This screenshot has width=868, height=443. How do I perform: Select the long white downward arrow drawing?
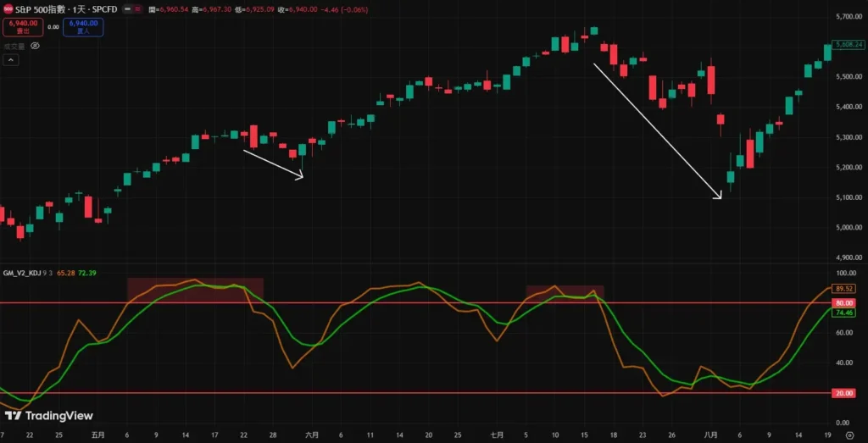(657, 131)
